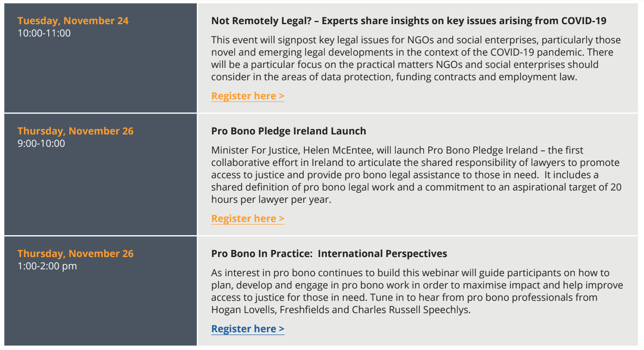Click Thursday, November 26 date above 1:00-2:00 pm
The image size is (644, 350).
click(76, 254)
